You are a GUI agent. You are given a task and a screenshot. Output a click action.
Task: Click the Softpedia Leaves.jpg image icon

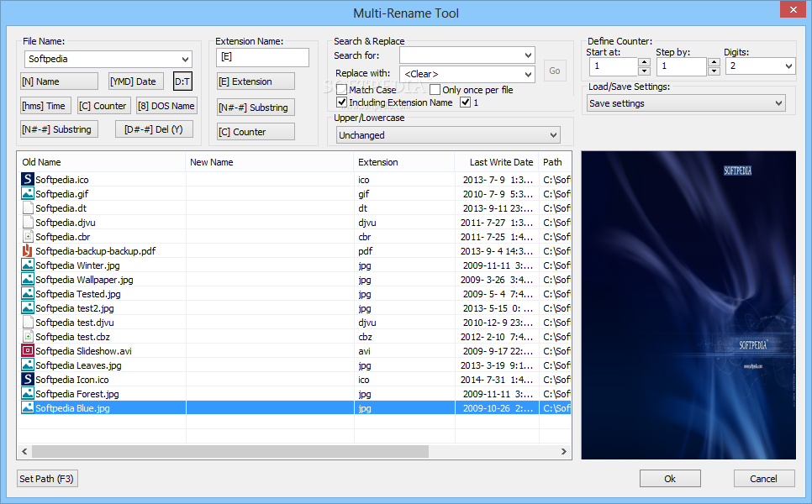(x=28, y=365)
